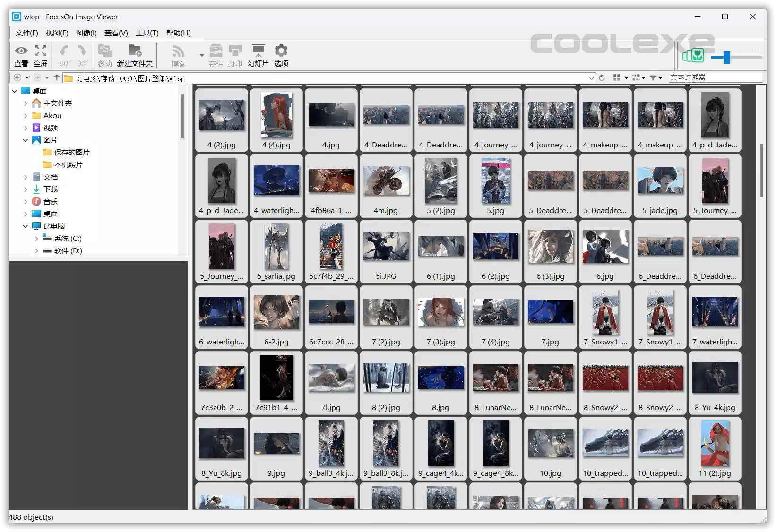Create a new folder with 新建文件夹
Screen dimensions: 776x532
point(135,54)
